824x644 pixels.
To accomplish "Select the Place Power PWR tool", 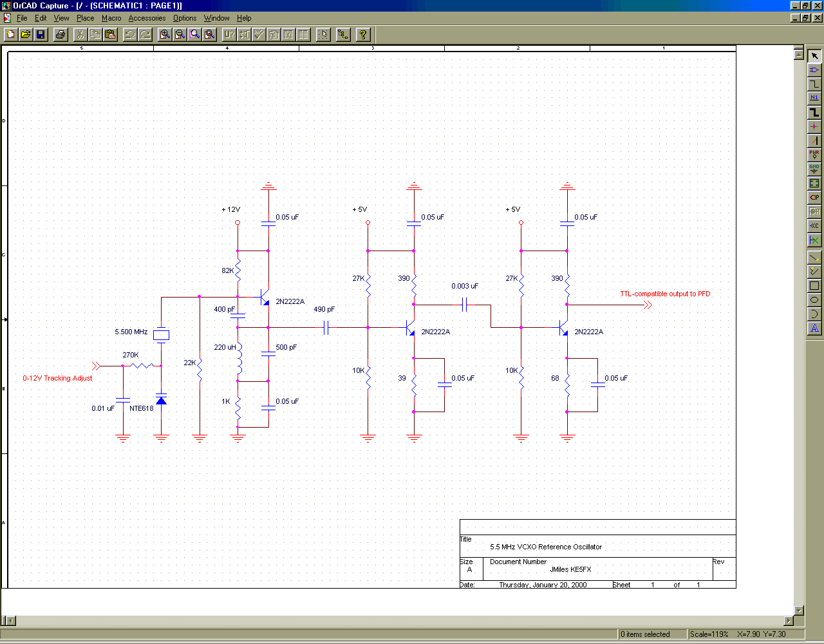I will point(814,155).
